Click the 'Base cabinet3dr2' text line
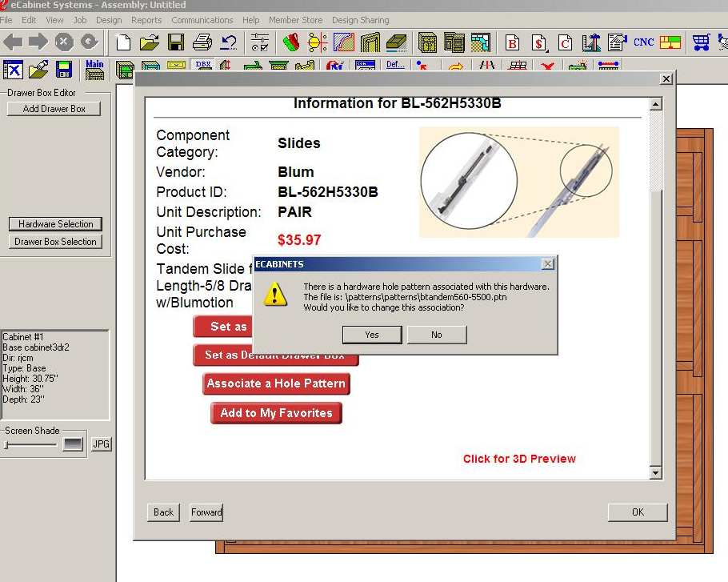This screenshot has height=582, width=728. [x=36, y=347]
